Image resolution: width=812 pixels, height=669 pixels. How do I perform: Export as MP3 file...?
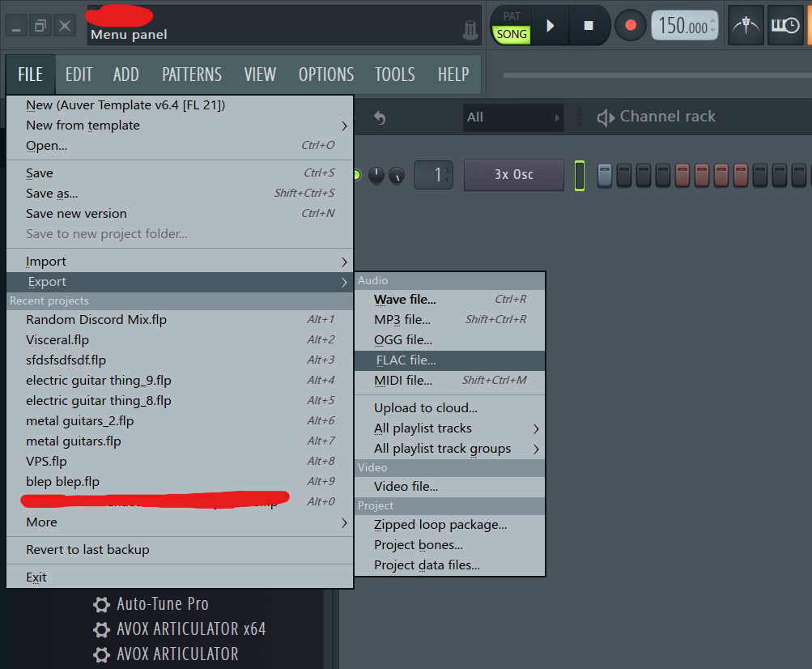pos(449,320)
